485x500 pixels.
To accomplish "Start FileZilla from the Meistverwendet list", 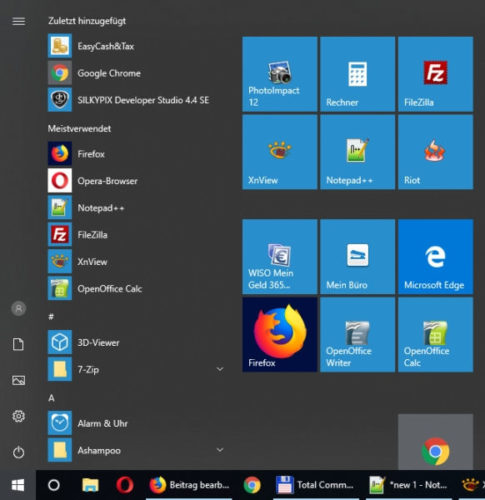I will 137,235.
